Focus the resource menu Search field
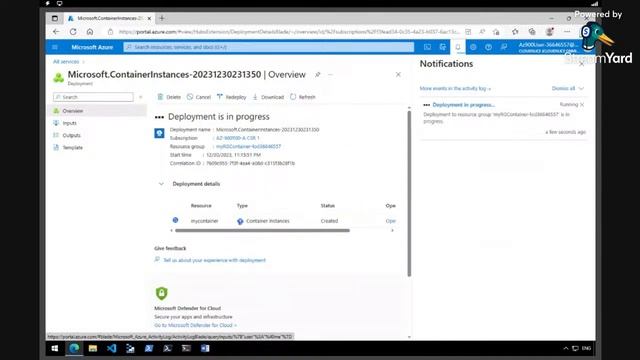 [x=93, y=97]
